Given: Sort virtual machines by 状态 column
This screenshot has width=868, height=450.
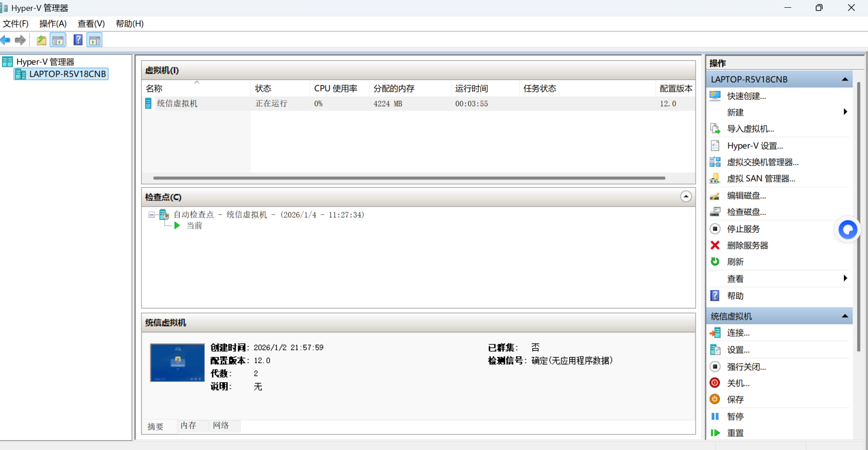Looking at the screenshot, I should pyautogui.click(x=280, y=88).
